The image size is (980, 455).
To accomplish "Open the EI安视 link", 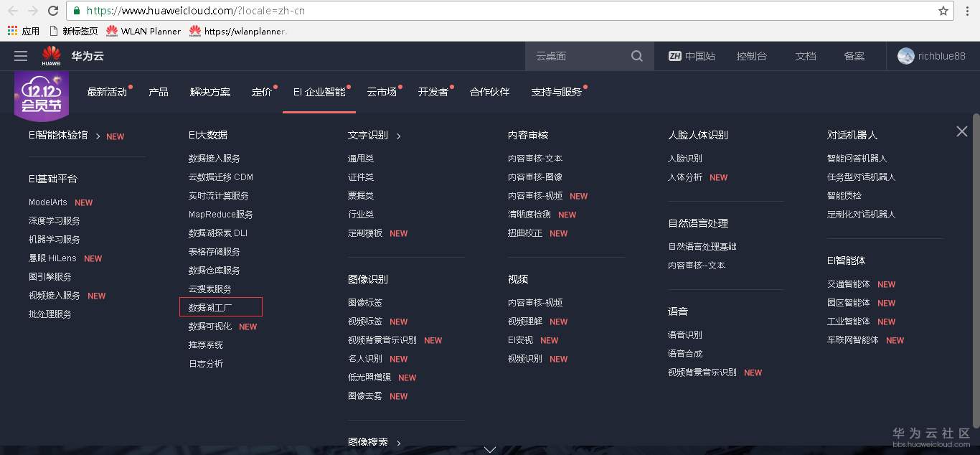I will pyautogui.click(x=521, y=340).
